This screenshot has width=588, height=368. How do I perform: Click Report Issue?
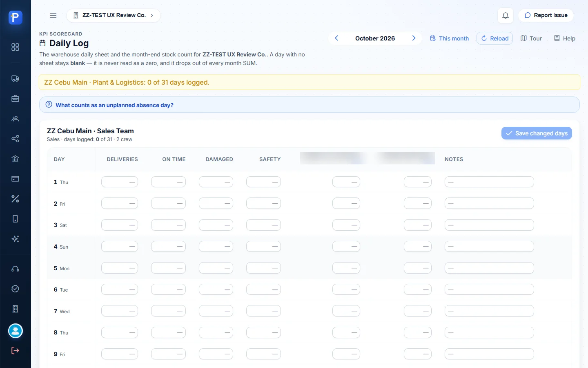tap(546, 16)
